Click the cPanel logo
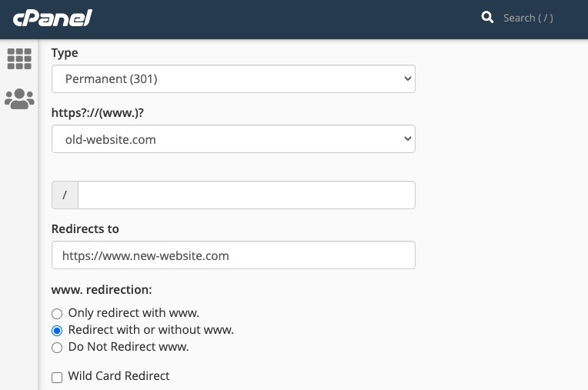The height and width of the screenshot is (390, 588). coord(52,18)
